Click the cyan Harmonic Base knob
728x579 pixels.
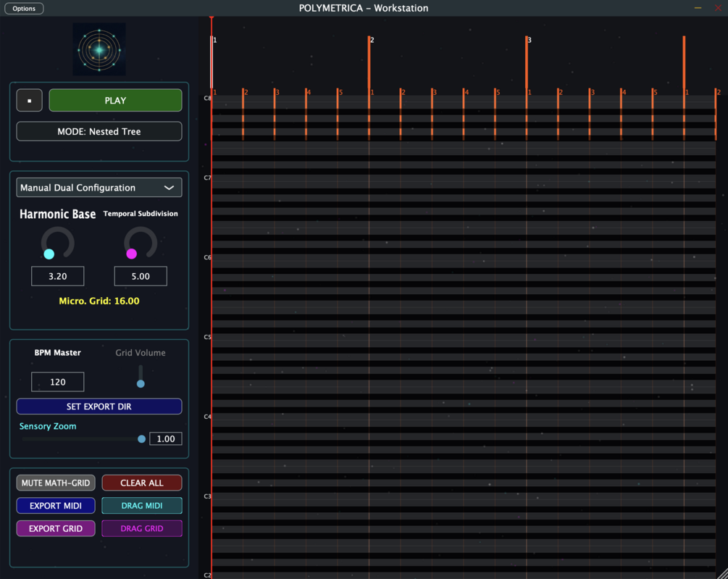[x=57, y=243]
